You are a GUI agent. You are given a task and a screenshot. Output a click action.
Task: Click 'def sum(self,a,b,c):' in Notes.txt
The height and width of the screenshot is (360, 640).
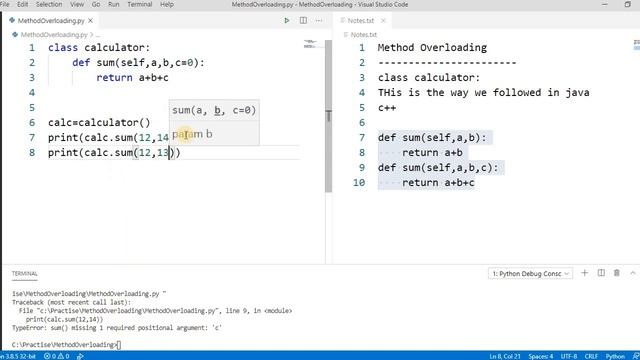(438, 168)
